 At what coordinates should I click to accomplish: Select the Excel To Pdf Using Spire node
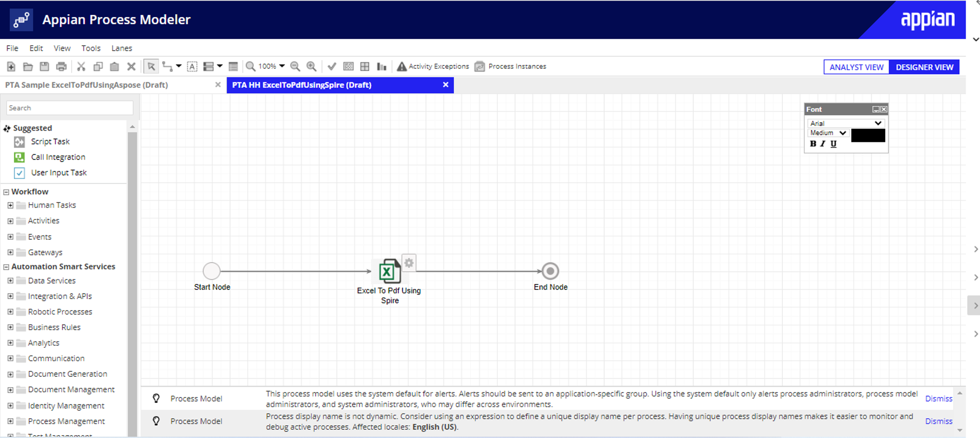click(389, 271)
